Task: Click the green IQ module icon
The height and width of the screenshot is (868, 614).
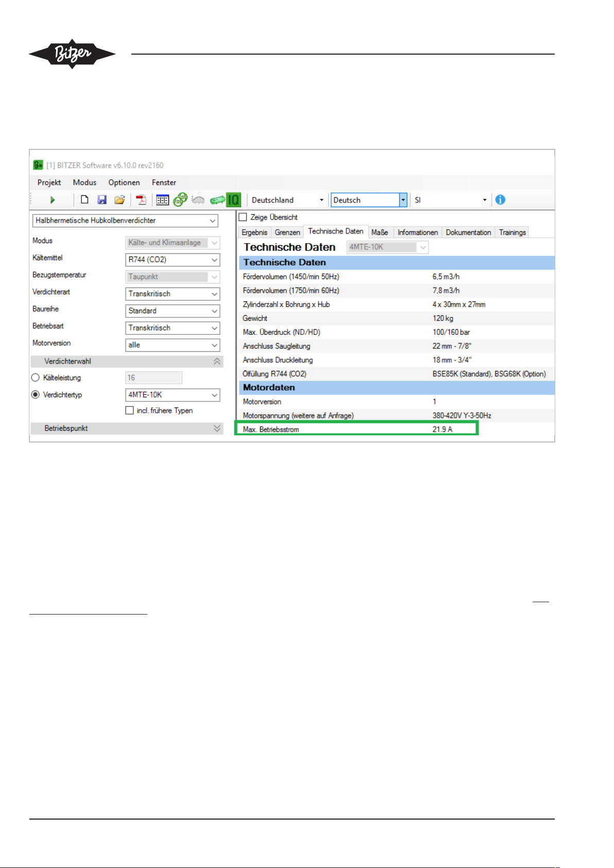Action: pyautogui.click(x=233, y=200)
